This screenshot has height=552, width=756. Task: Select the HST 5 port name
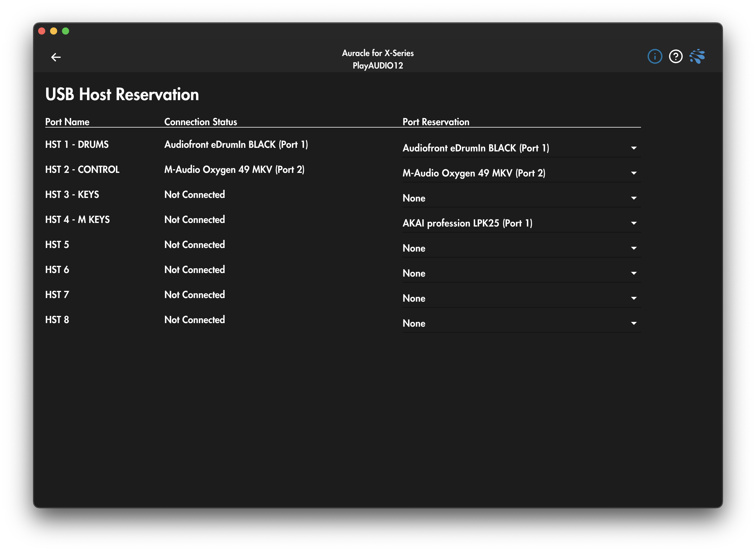pyautogui.click(x=57, y=245)
